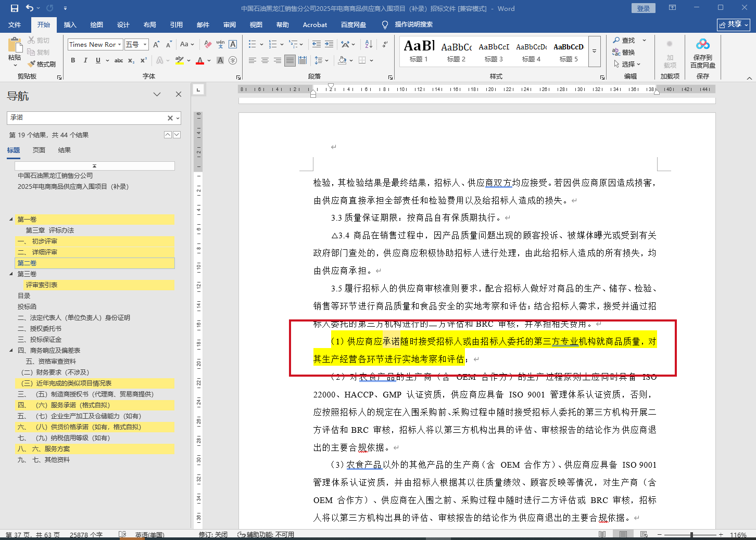This screenshot has height=540, width=756.
Task: Apply strikethrough formatting (abc)
Action: pos(119,60)
